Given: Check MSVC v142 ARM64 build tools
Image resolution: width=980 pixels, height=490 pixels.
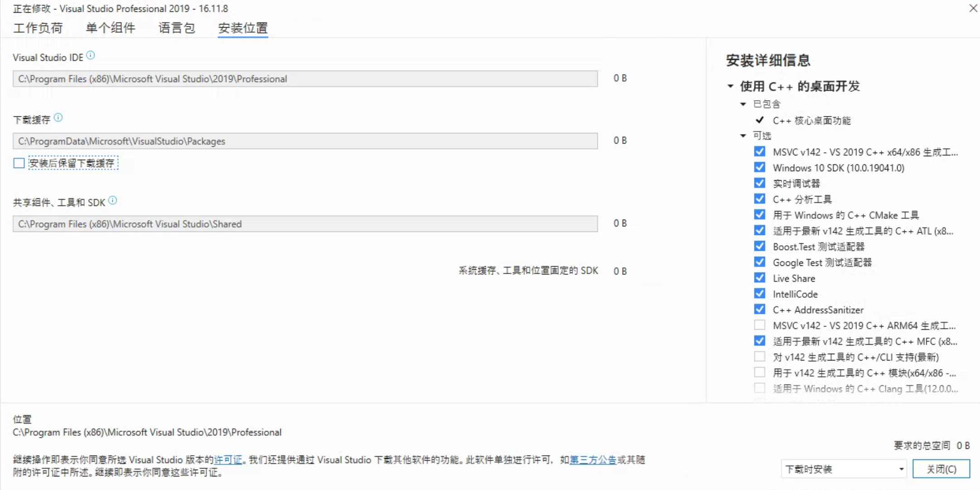Looking at the screenshot, I should coord(759,325).
